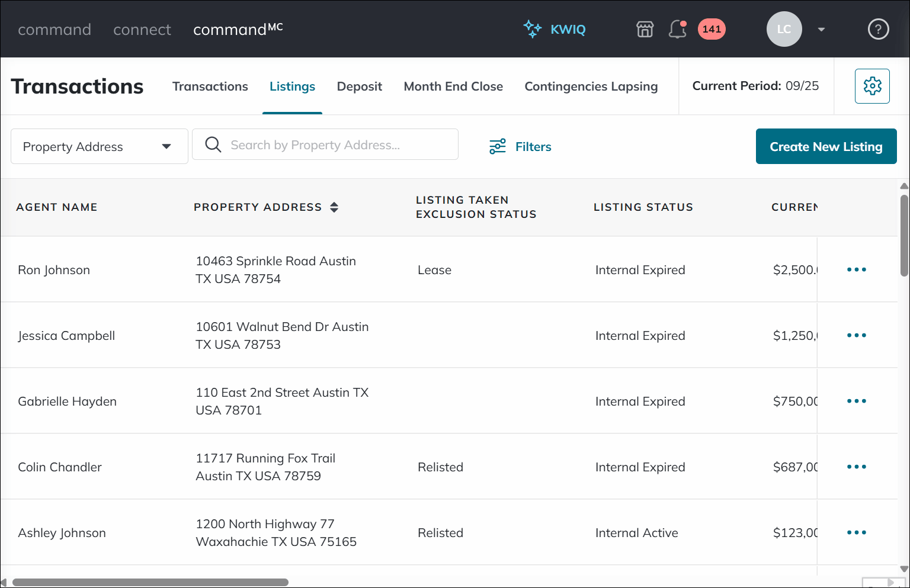Select agent name Ron Johnson
This screenshot has width=910, height=588.
point(54,270)
